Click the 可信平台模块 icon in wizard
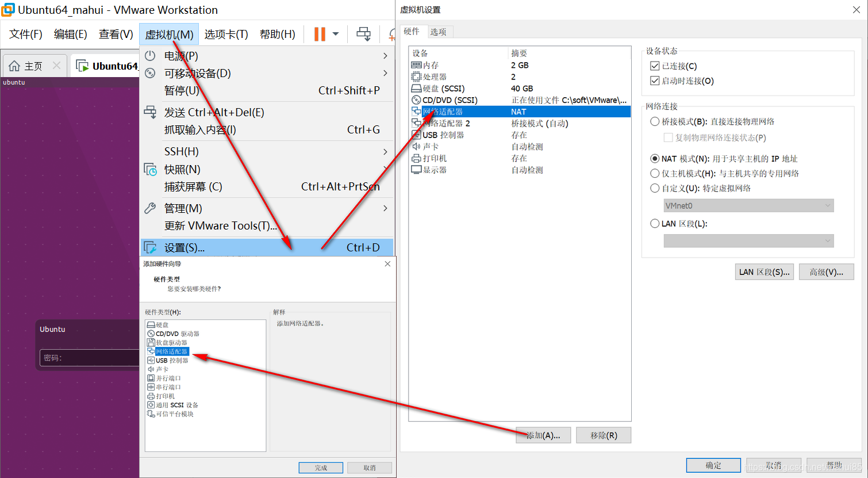This screenshot has height=478, width=868. [x=151, y=414]
